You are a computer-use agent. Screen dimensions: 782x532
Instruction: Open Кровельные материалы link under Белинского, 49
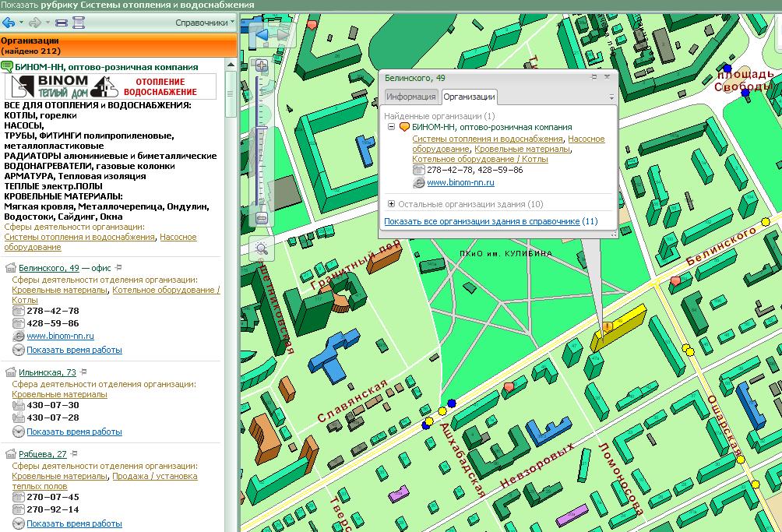point(59,290)
